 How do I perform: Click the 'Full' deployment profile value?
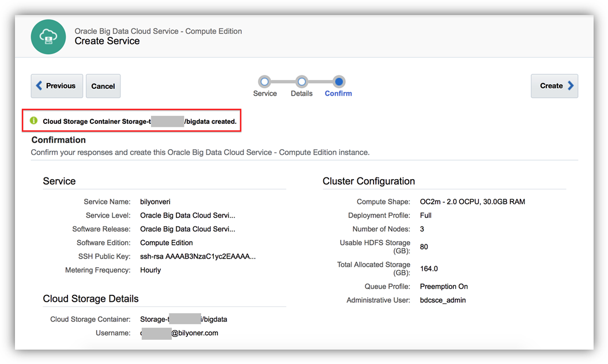pos(425,215)
